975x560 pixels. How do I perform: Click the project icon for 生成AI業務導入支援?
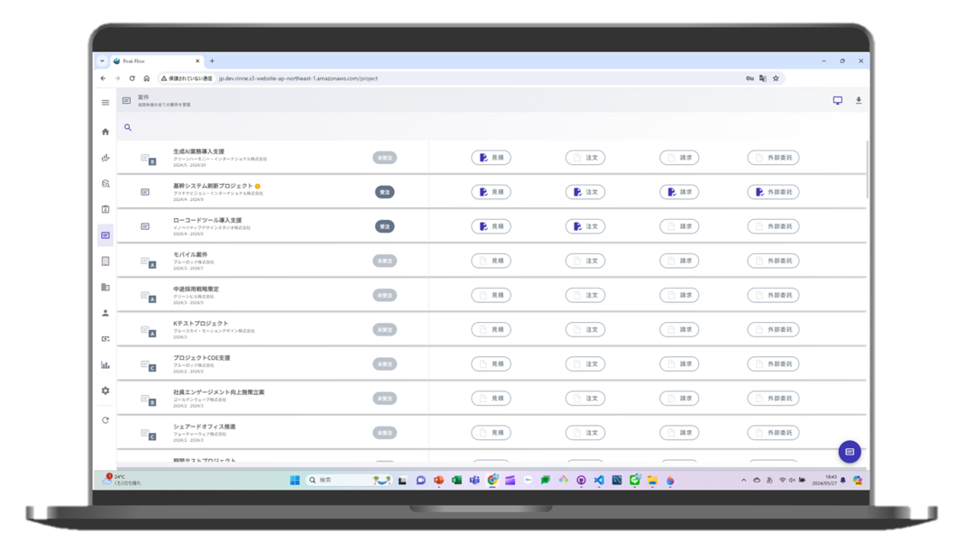tap(148, 159)
